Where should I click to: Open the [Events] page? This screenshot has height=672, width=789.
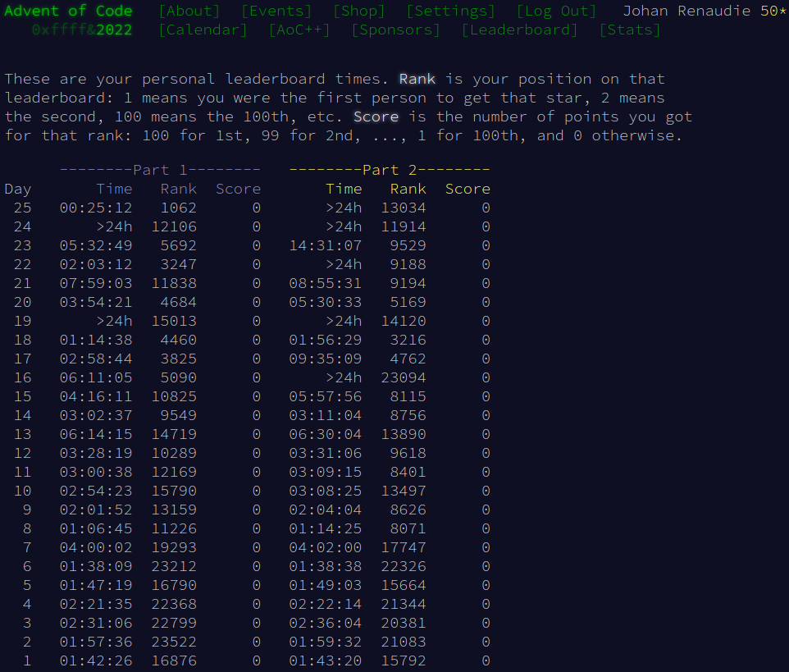click(276, 11)
